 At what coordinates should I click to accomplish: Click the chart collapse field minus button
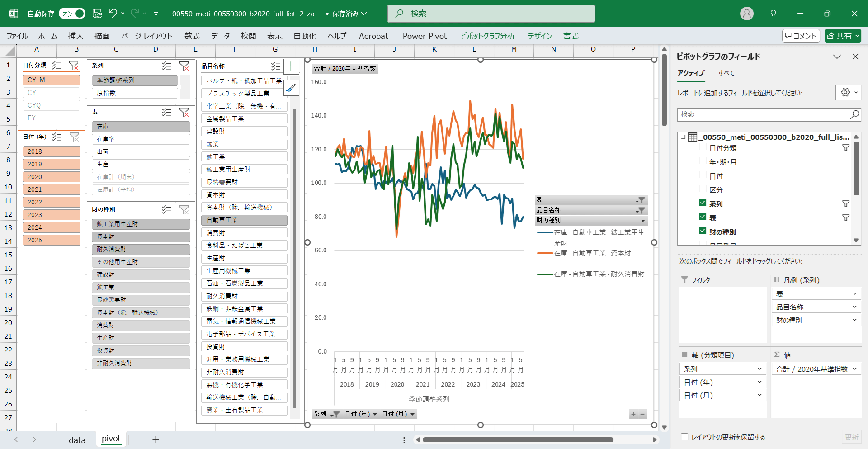pos(642,414)
